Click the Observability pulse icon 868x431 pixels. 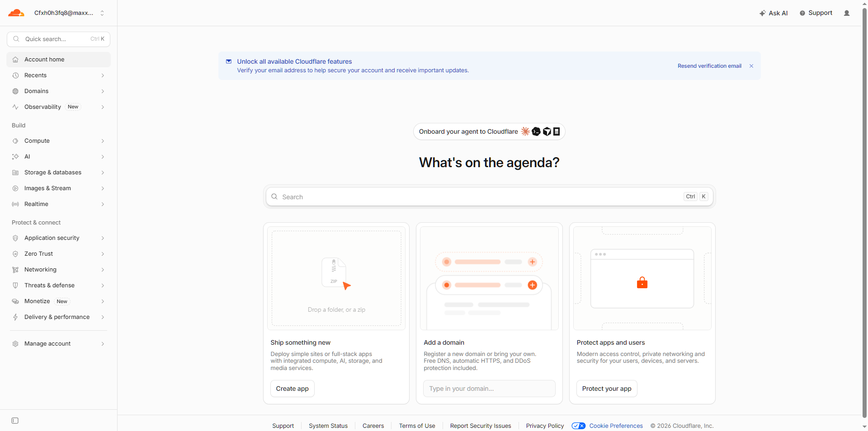[x=15, y=107]
